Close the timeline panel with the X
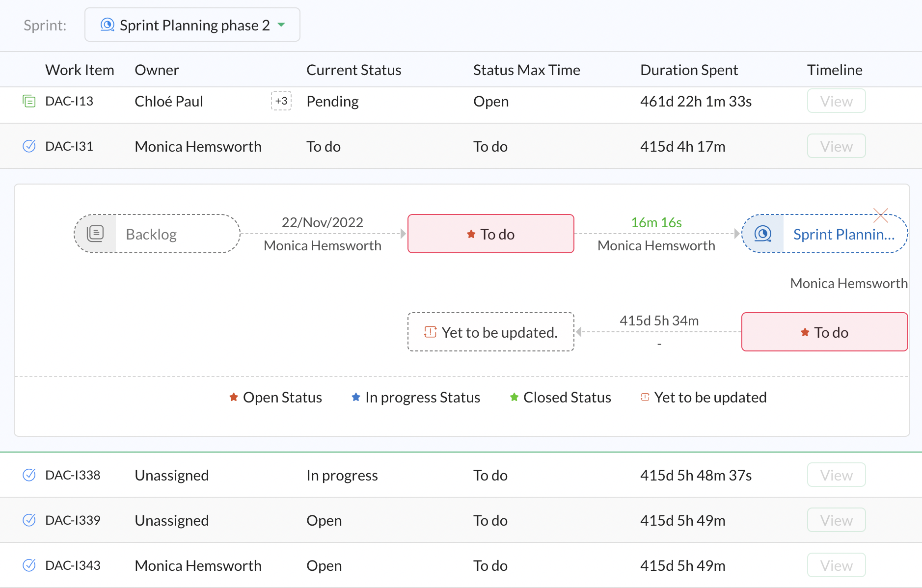 (x=881, y=215)
